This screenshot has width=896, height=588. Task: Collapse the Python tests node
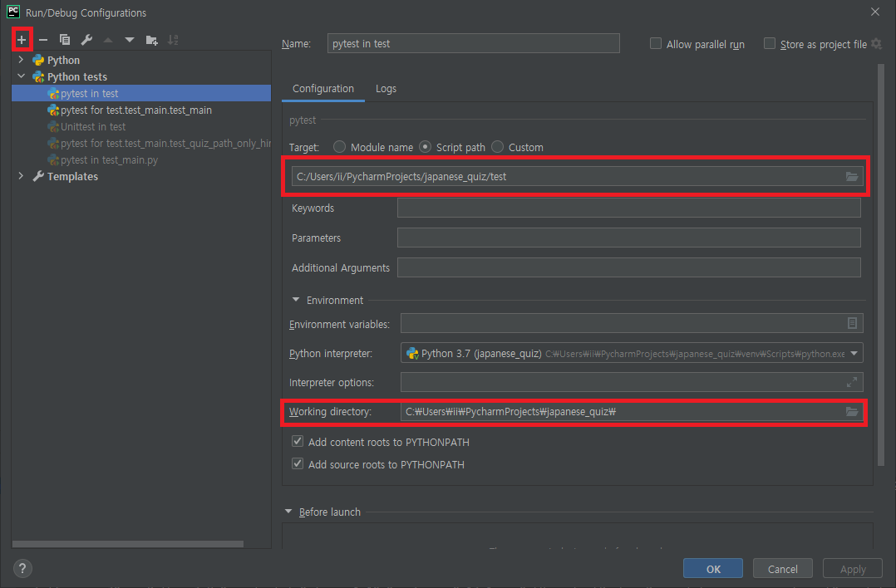(x=21, y=76)
